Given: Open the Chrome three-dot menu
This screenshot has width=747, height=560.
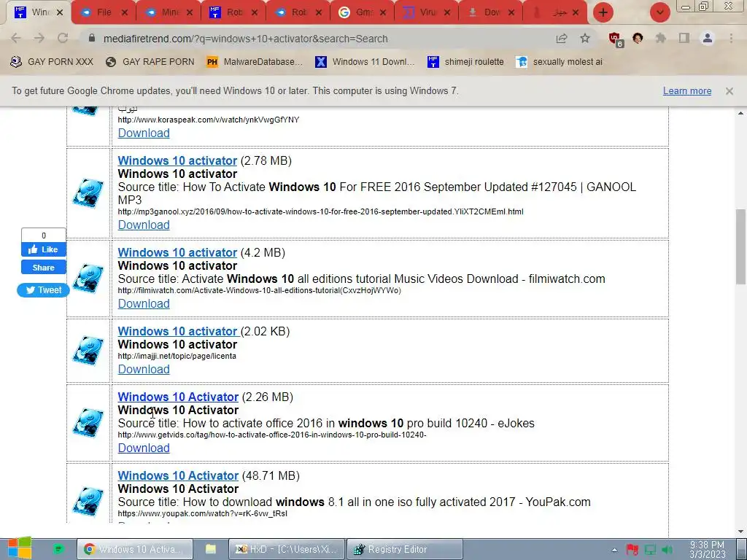Looking at the screenshot, I should pyautogui.click(x=731, y=39).
